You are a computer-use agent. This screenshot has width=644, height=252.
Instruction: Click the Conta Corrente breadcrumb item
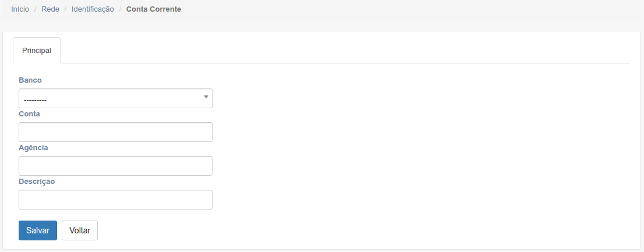click(154, 9)
